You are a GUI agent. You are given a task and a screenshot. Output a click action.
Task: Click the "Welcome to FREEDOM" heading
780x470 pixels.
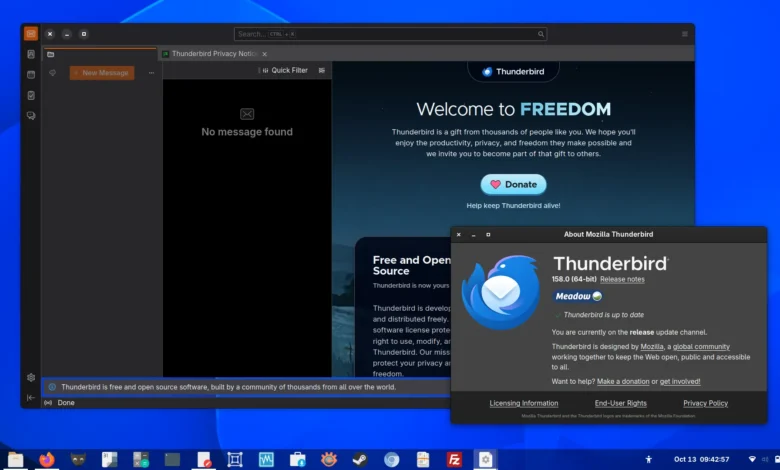pos(513,109)
